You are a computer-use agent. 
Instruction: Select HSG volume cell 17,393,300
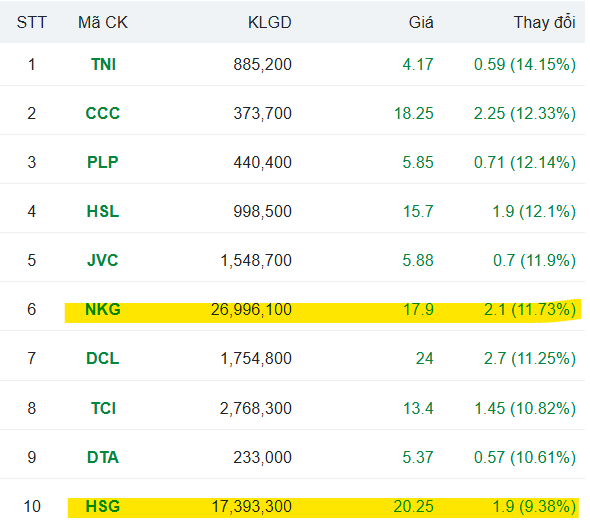coord(251,506)
